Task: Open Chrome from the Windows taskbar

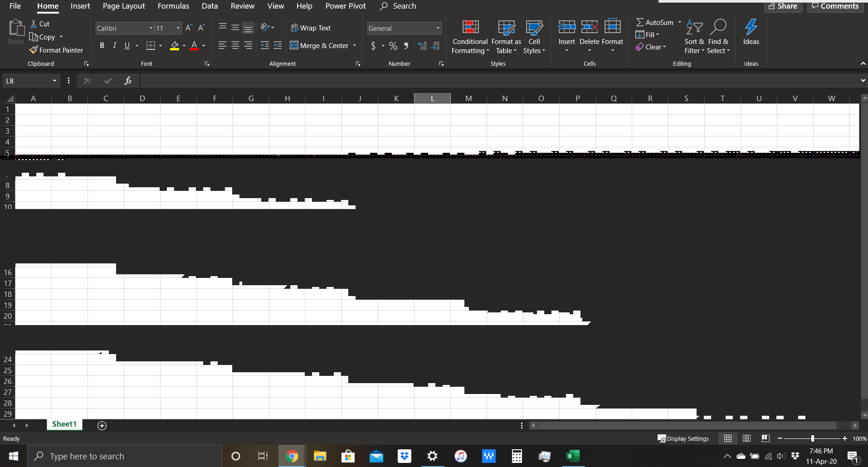Action: coord(292,456)
